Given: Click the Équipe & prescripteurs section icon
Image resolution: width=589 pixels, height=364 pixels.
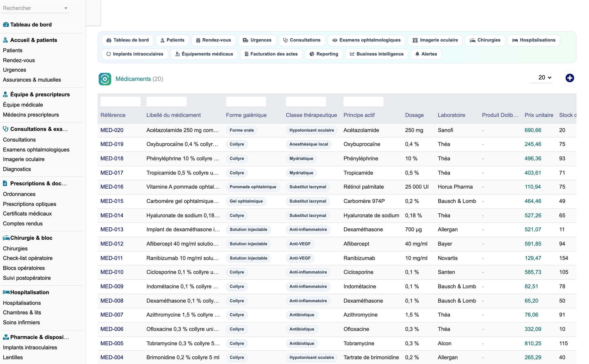Looking at the screenshot, I should 5,95.
